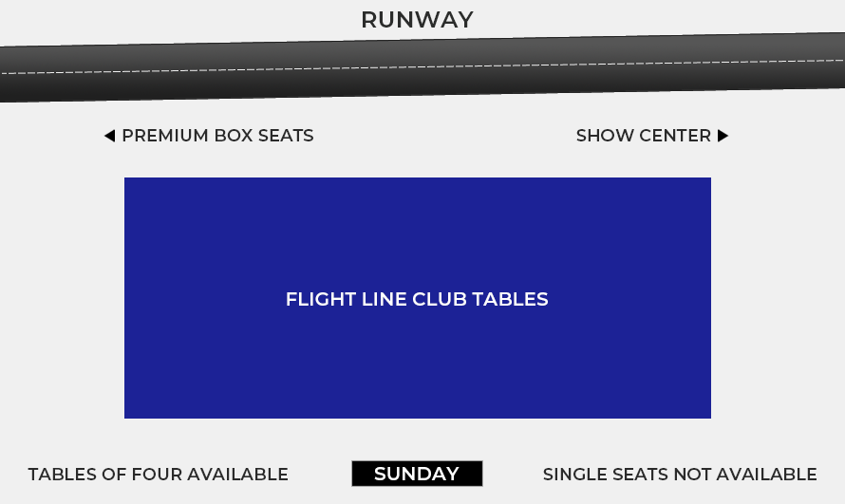Click the left arrow beside Premium Box Seats
The image size is (845, 504).
(x=109, y=136)
